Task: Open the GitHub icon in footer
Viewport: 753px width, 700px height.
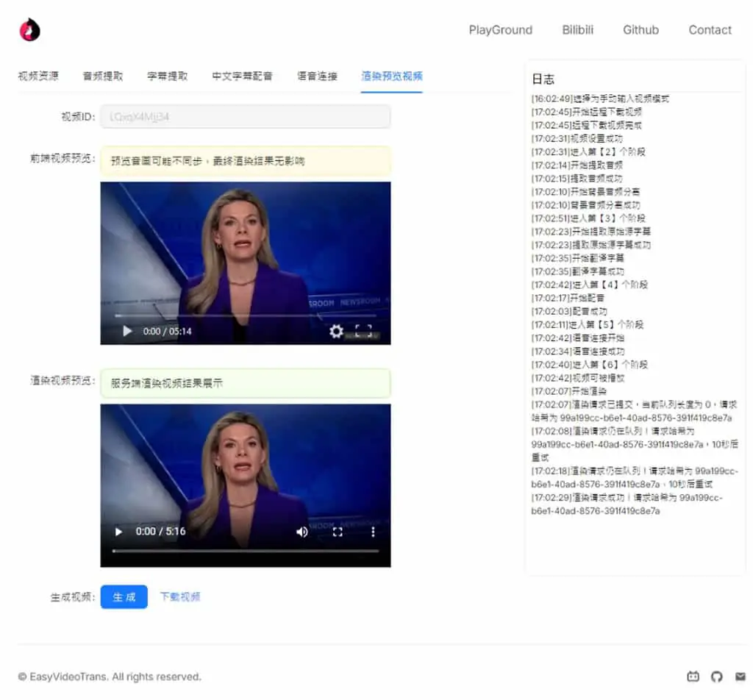Action: click(x=716, y=676)
